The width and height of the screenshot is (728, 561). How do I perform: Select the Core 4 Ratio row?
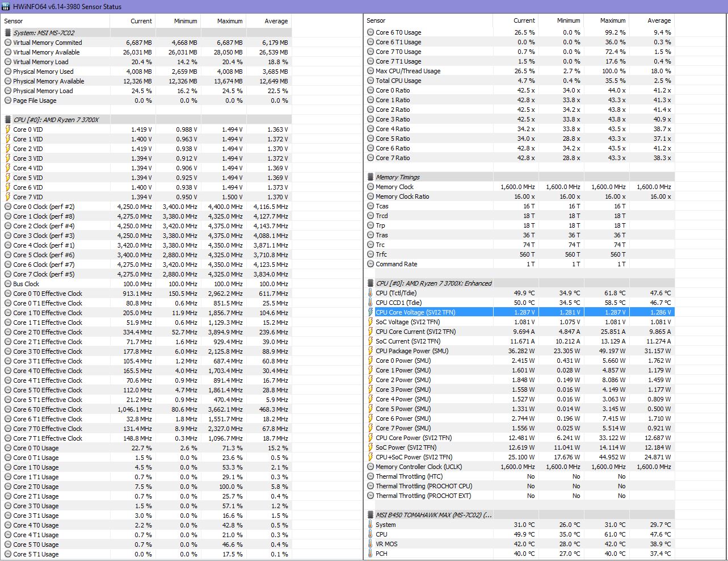(x=519, y=129)
